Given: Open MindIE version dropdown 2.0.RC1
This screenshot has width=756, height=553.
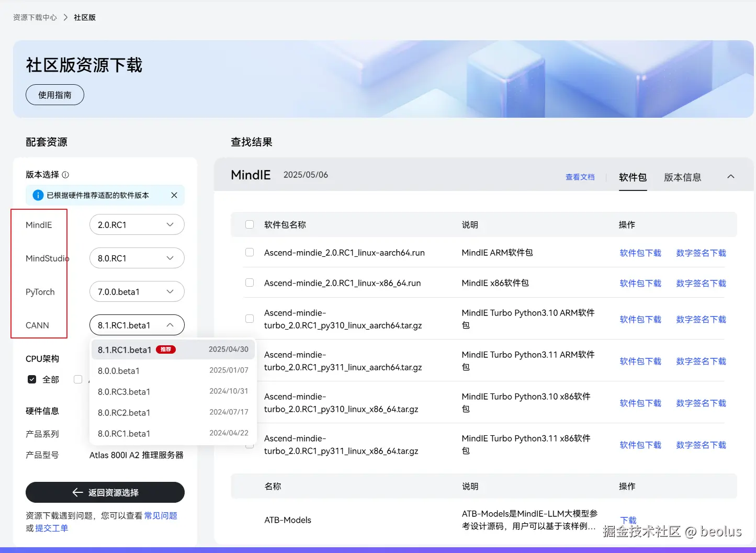Looking at the screenshot, I should coord(137,224).
